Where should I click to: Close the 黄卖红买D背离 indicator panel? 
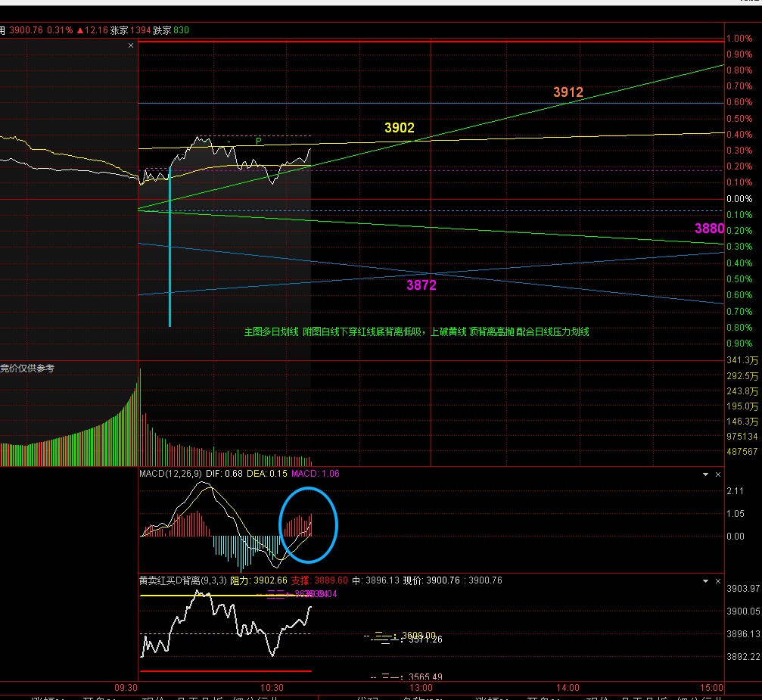(718, 581)
